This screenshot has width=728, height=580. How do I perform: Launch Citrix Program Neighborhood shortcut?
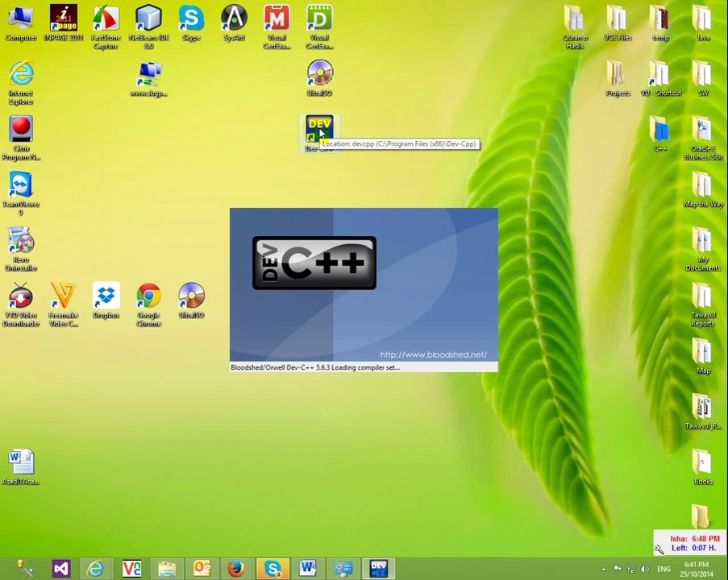[x=21, y=139]
